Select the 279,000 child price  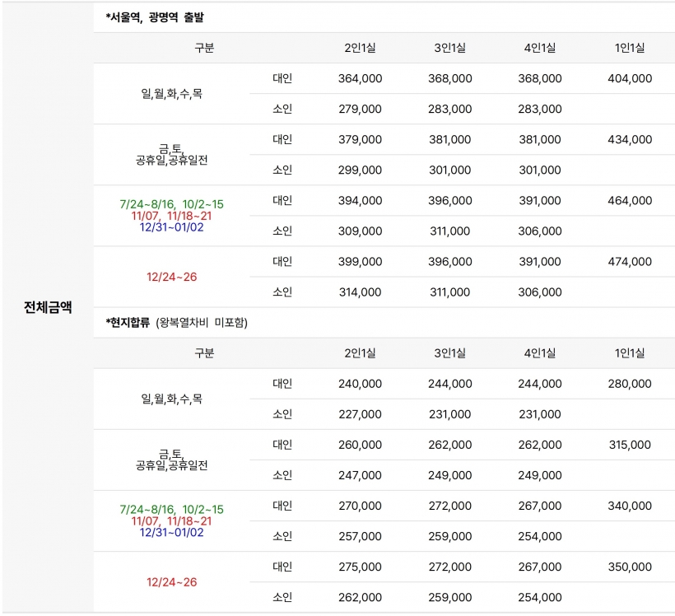[x=360, y=109]
